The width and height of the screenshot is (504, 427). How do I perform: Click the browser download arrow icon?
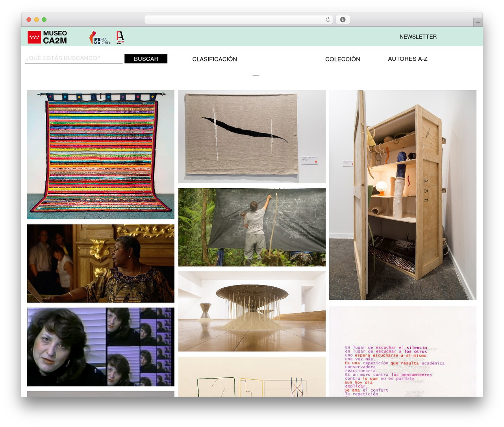coord(343,20)
